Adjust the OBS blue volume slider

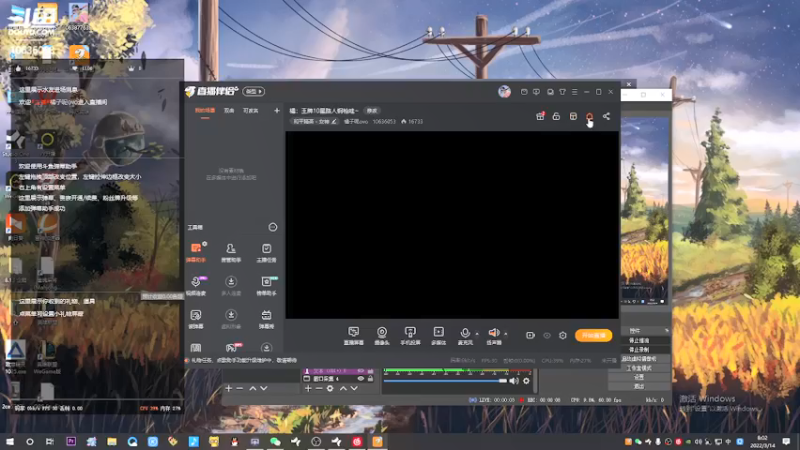click(445, 381)
